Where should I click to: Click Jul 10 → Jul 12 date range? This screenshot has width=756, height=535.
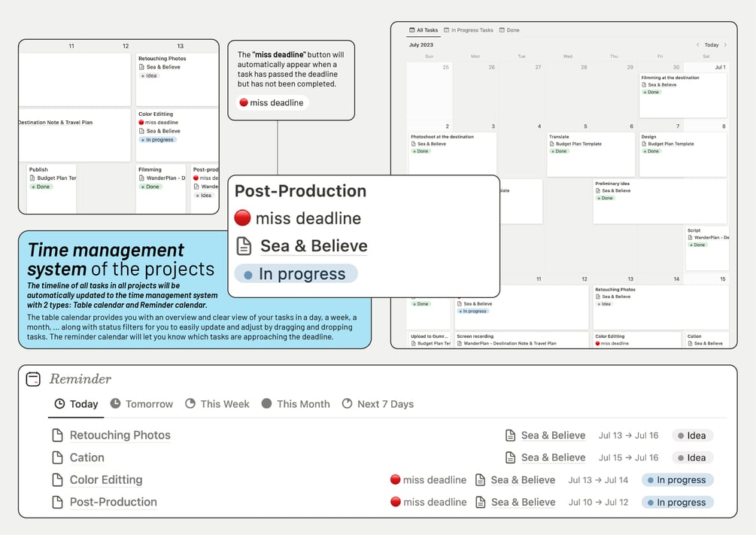(598, 502)
